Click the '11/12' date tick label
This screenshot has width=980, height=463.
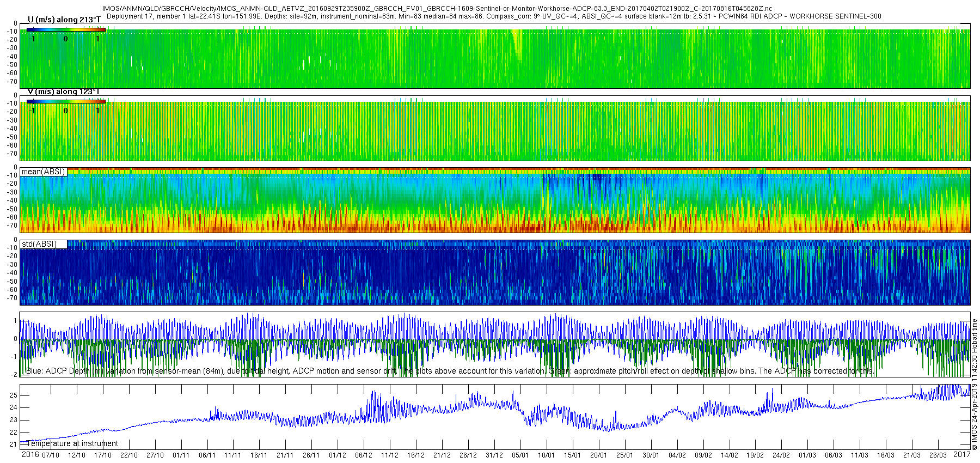point(390,455)
